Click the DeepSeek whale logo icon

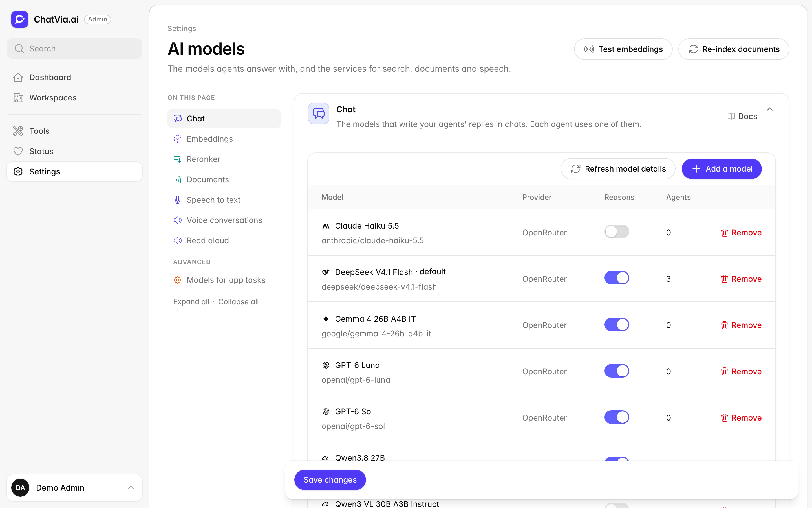(x=326, y=272)
